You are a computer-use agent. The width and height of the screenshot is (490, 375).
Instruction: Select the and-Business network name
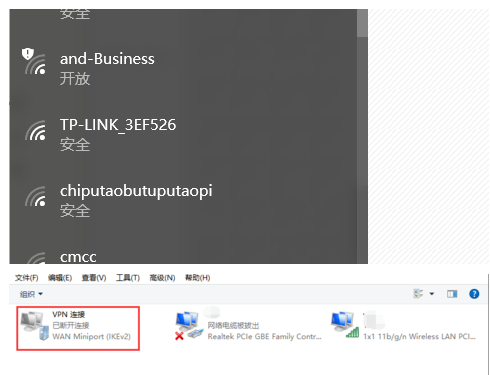pyautogui.click(x=107, y=59)
